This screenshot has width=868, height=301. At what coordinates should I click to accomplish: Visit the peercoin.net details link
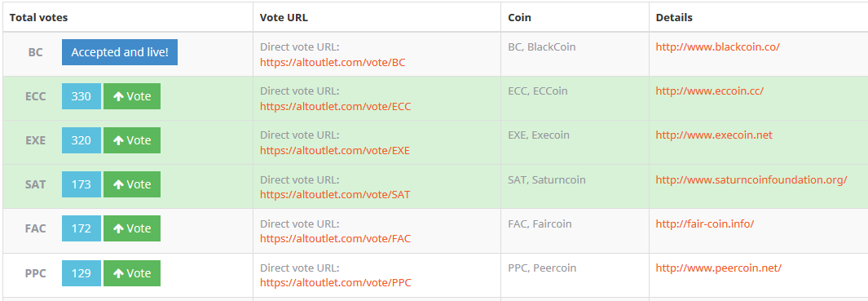(x=719, y=268)
